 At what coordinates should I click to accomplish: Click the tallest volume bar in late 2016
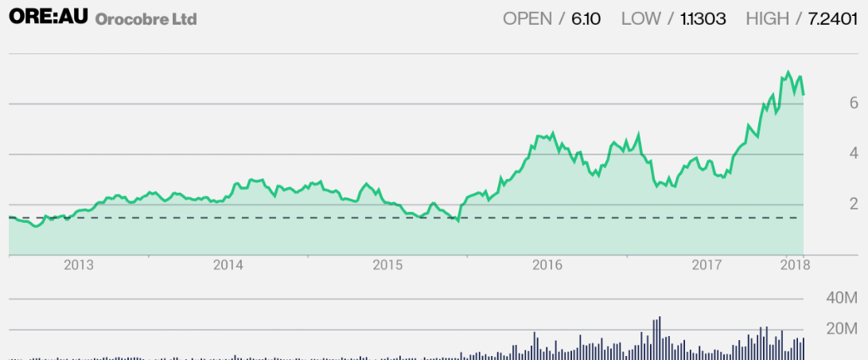pyautogui.click(x=660, y=338)
